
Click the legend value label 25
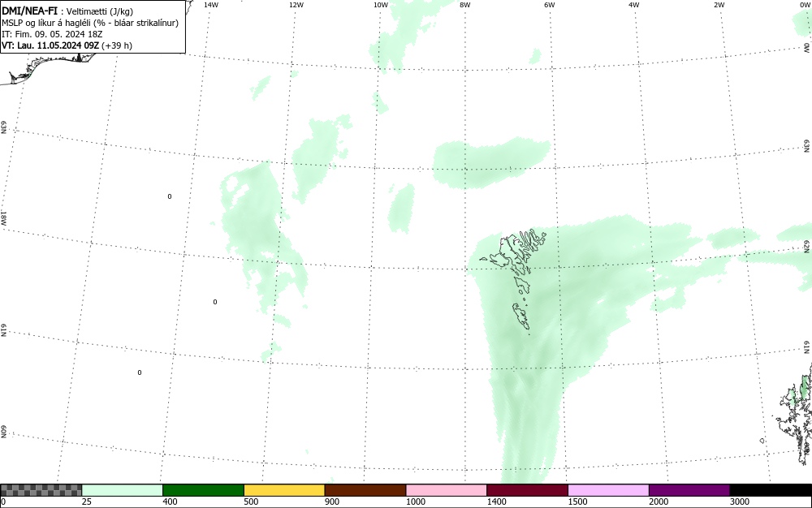(x=87, y=502)
